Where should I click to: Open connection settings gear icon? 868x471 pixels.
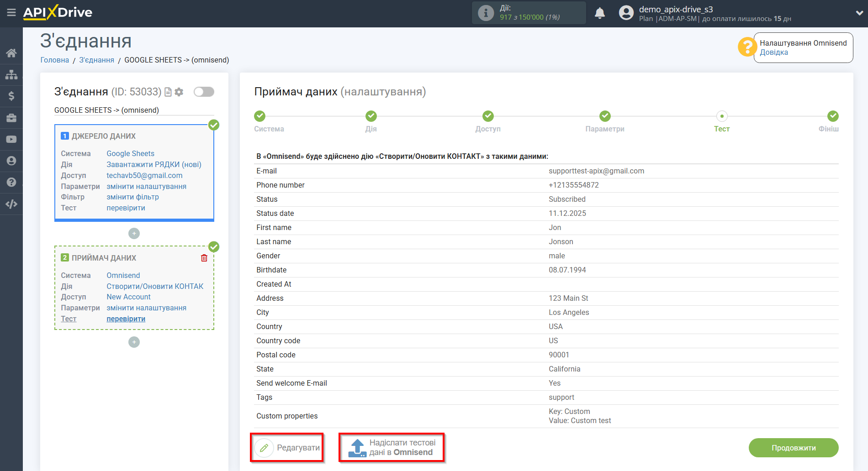click(x=179, y=92)
